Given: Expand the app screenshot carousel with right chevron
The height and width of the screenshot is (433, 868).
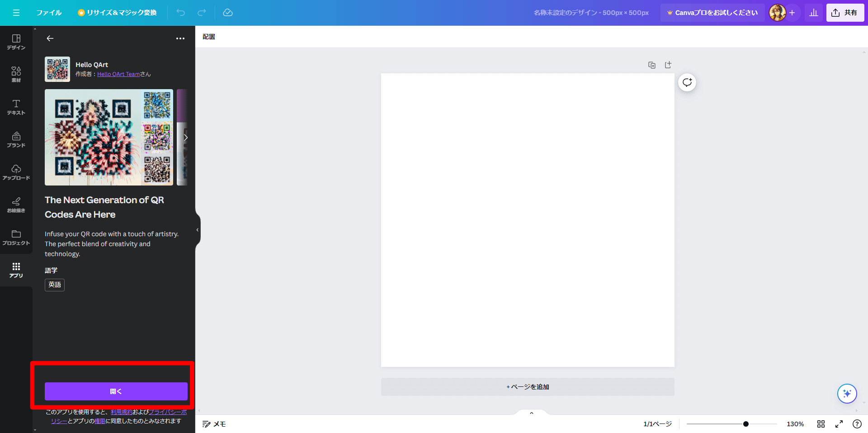Looking at the screenshot, I should pyautogui.click(x=185, y=137).
